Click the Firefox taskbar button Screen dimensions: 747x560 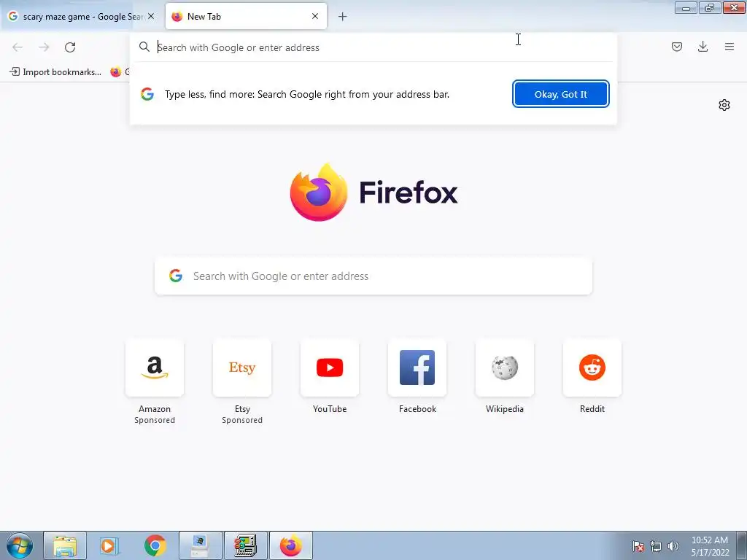(x=291, y=545)
